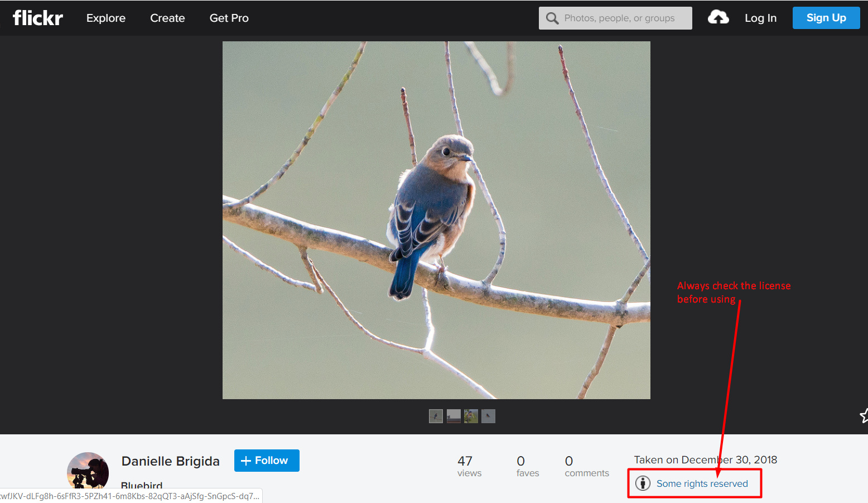Screen dimensions: 868x503
Task: Select the first thumbnail of bird on branch
Action: [x=436, y=416]
